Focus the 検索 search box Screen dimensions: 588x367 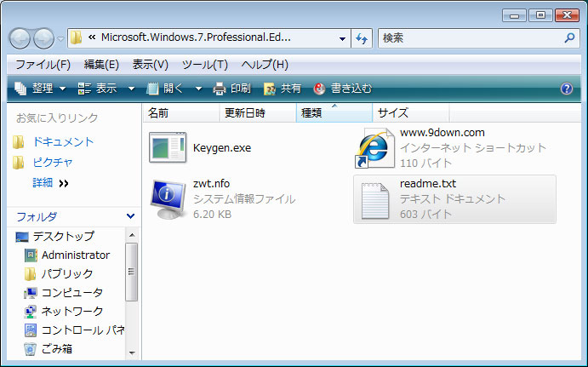pos(479,38)
